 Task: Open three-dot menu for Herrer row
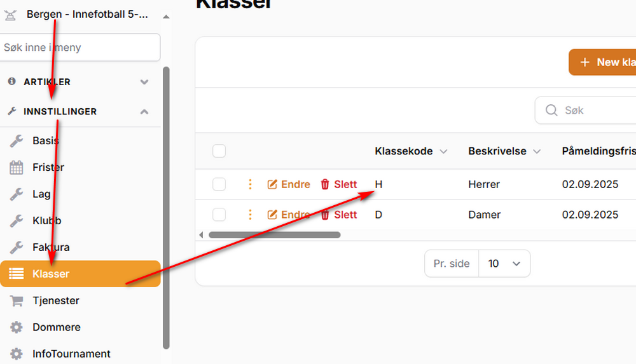point(250,184)
